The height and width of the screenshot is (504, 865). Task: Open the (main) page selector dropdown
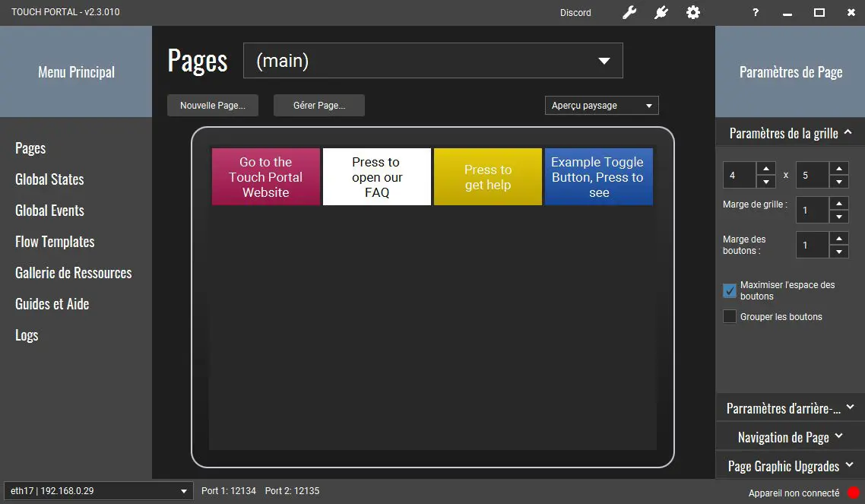pos(433,61)
